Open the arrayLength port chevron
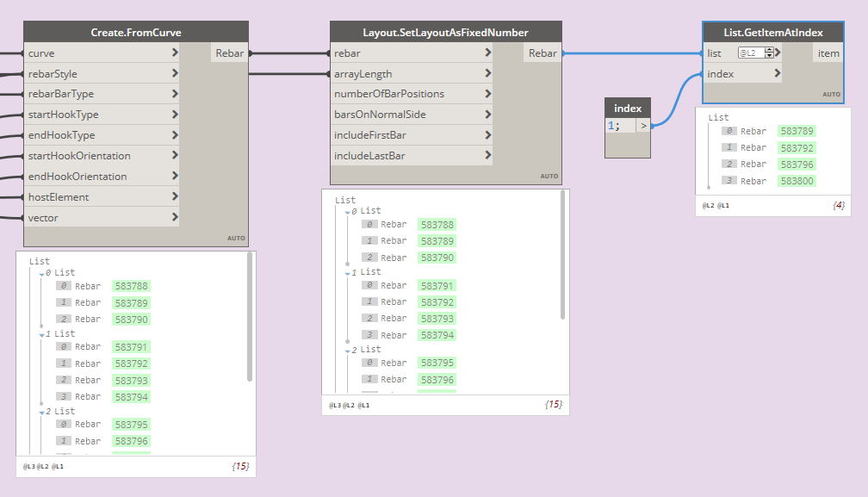 click(x=488, y=74)
